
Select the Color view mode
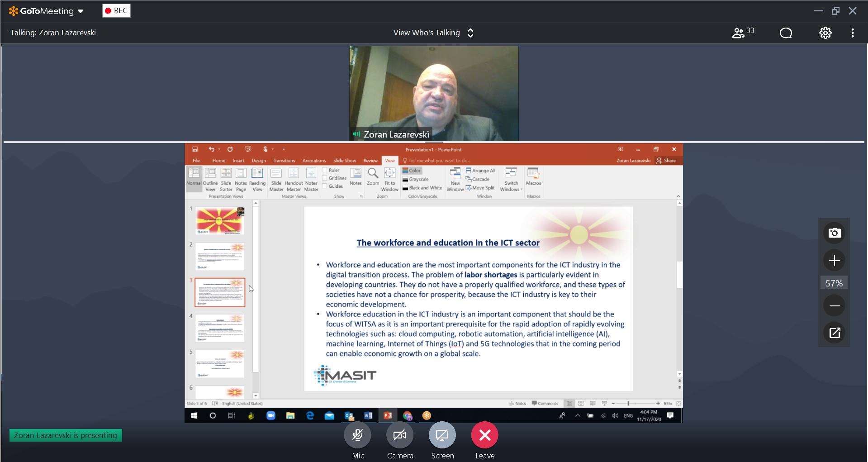click(412, 171)
